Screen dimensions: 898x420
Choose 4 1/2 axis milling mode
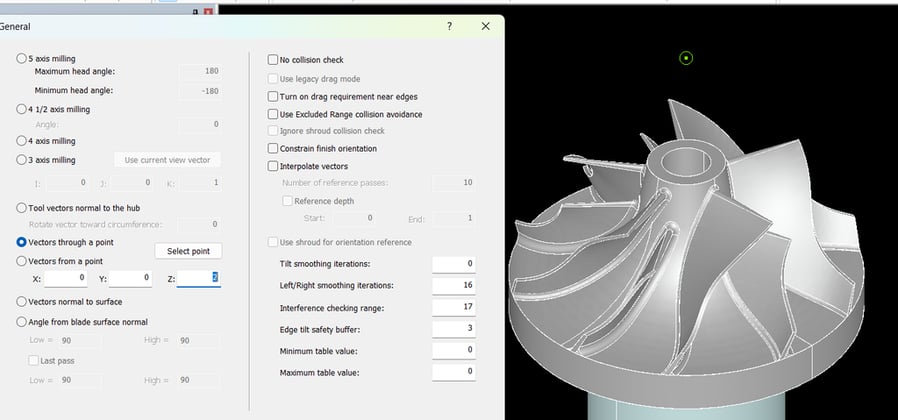coord(23,109)
